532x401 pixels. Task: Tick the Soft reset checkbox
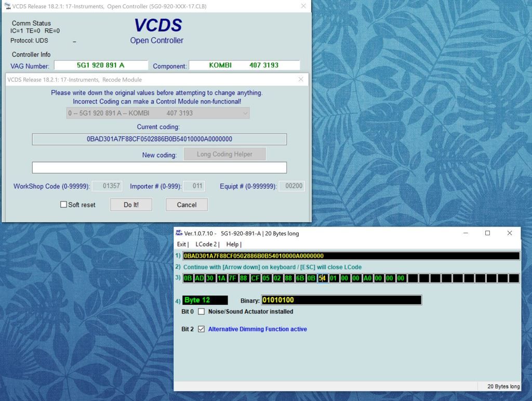[63, 205]
